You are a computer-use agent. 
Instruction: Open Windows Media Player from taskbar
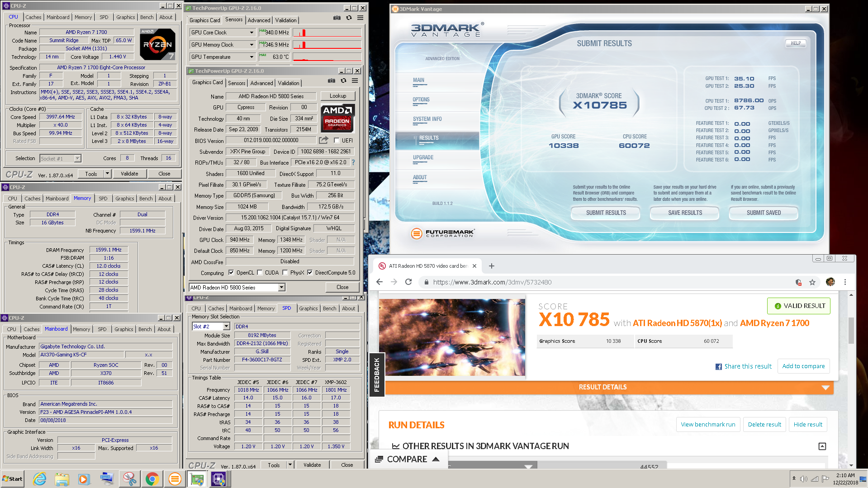pos(84,479)
